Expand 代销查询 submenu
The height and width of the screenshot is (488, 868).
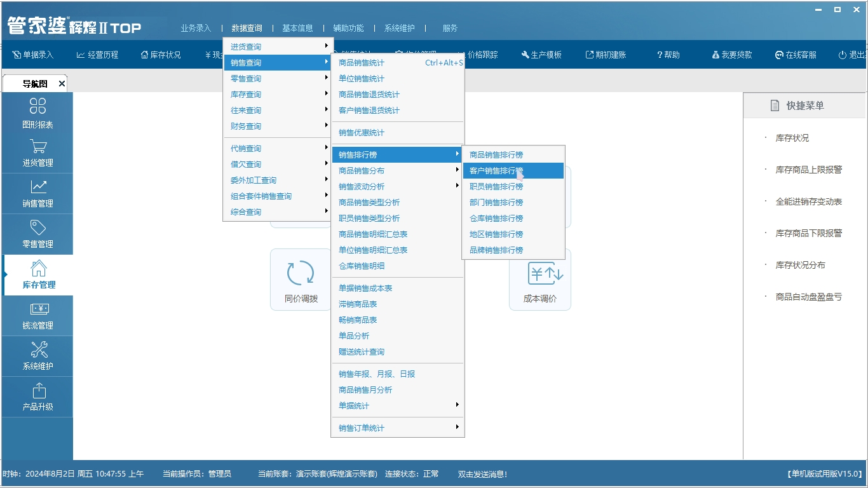[x=278, y=149]
